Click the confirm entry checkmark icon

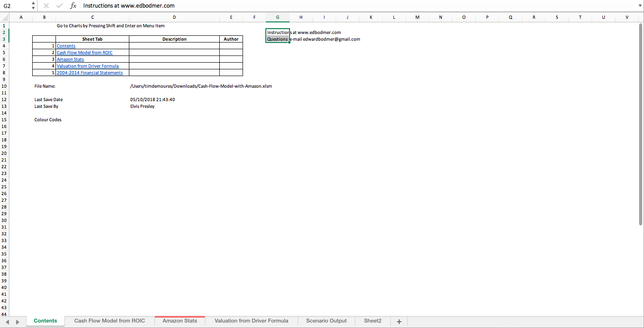[60, 6]
